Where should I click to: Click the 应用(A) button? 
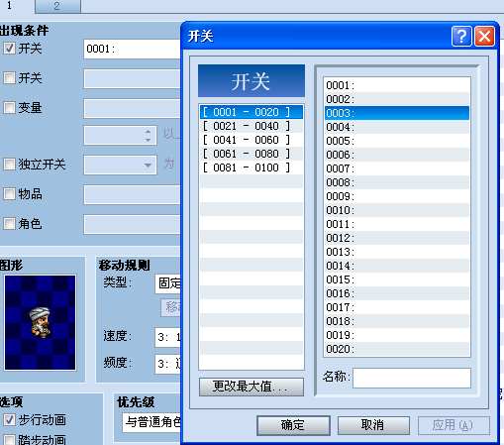click(454, 425)
